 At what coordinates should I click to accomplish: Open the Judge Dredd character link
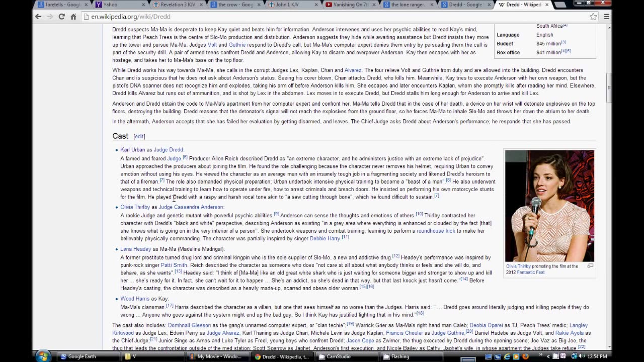tap(168, 150)
